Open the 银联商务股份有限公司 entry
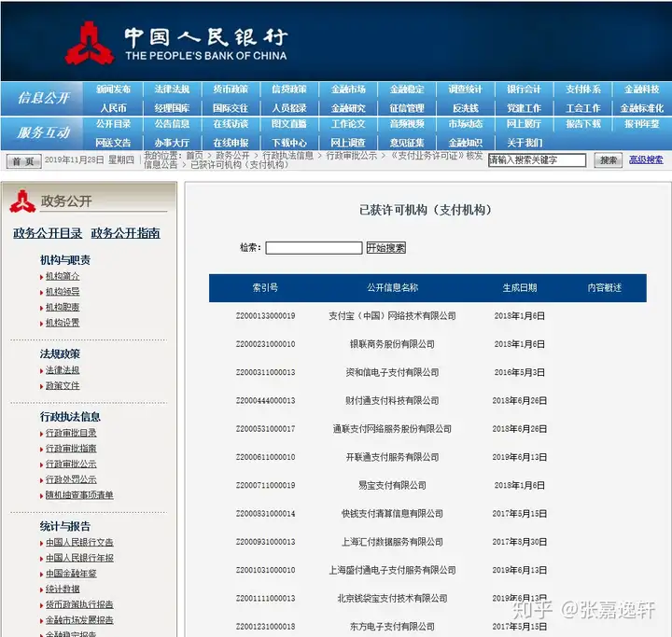 pos(392,344)
